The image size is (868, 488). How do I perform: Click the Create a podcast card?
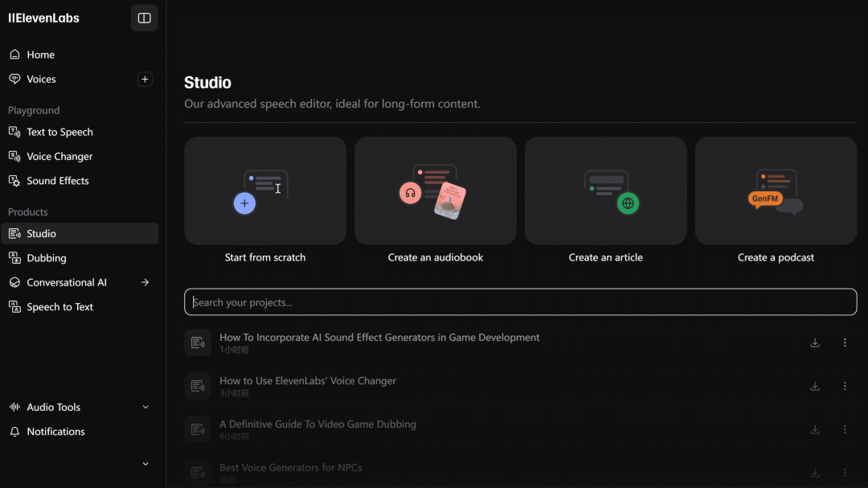click(x=776, y=191)
